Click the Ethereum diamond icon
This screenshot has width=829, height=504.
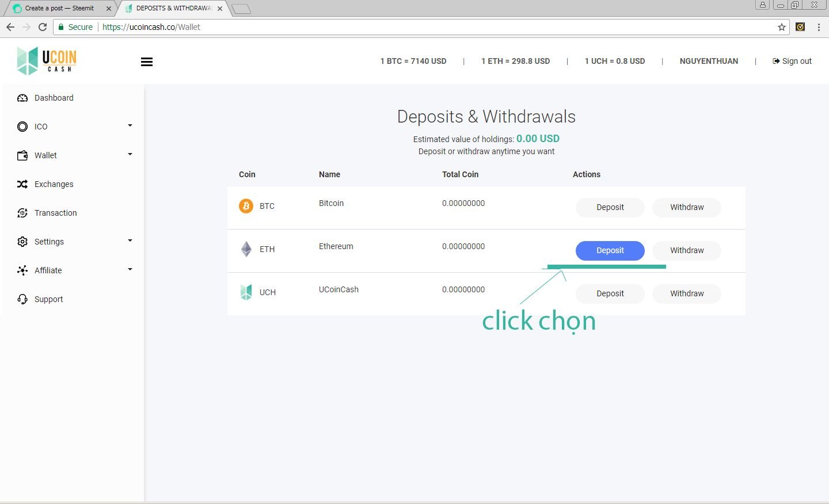click(x=246, y=249)
